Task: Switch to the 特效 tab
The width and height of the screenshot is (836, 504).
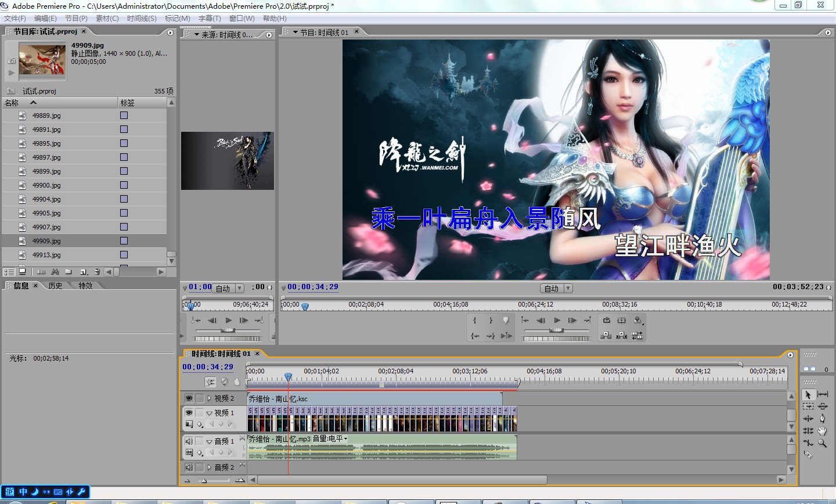Action: (85, 286)
